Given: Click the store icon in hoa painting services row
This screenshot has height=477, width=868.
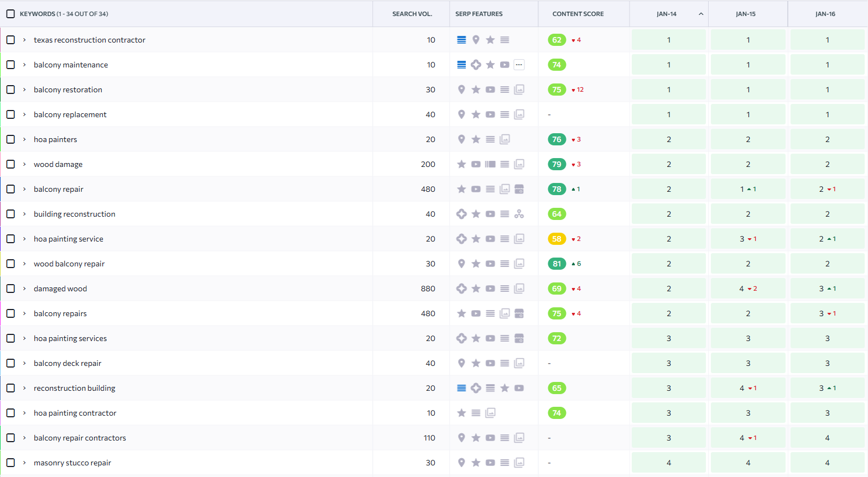Looking at the screenshot, I should [x=519, y=338].
